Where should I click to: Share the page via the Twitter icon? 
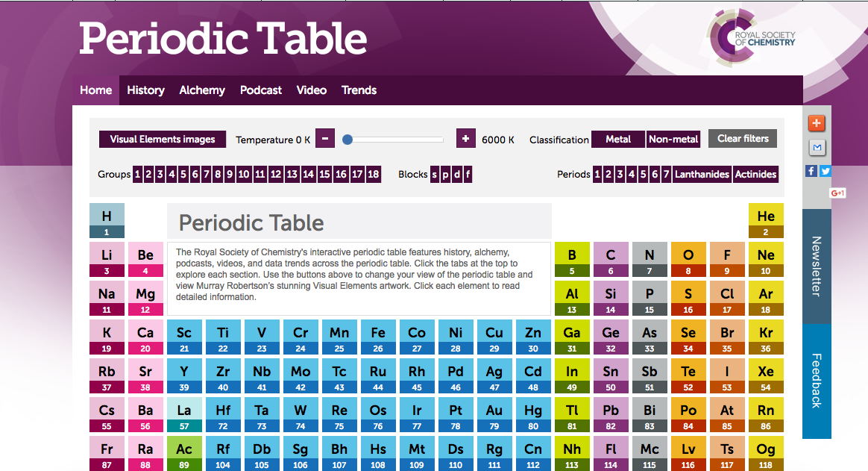826,170
